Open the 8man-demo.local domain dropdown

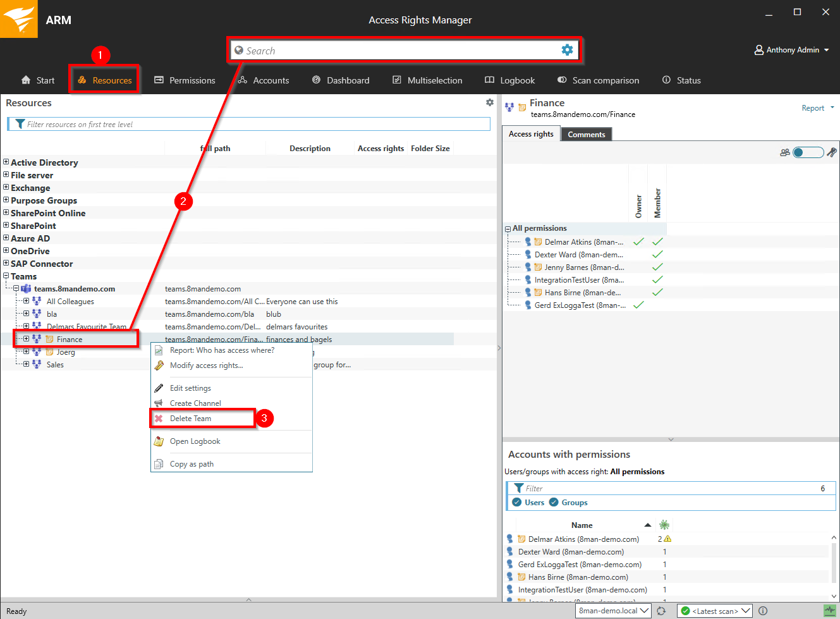click(x=614, y=611)
